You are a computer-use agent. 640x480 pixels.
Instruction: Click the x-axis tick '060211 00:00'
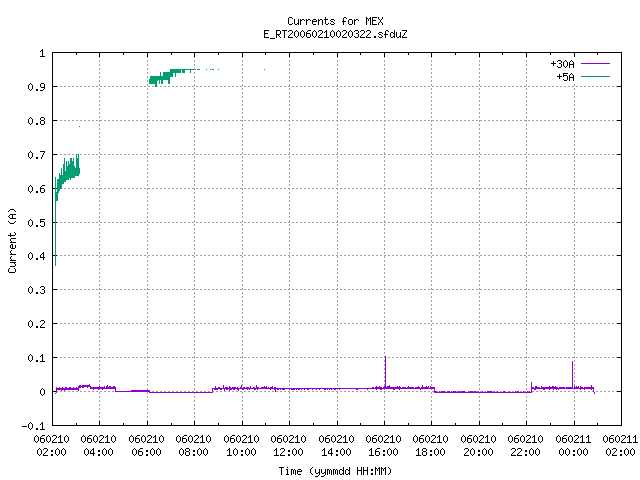click(x=573, y=446)
